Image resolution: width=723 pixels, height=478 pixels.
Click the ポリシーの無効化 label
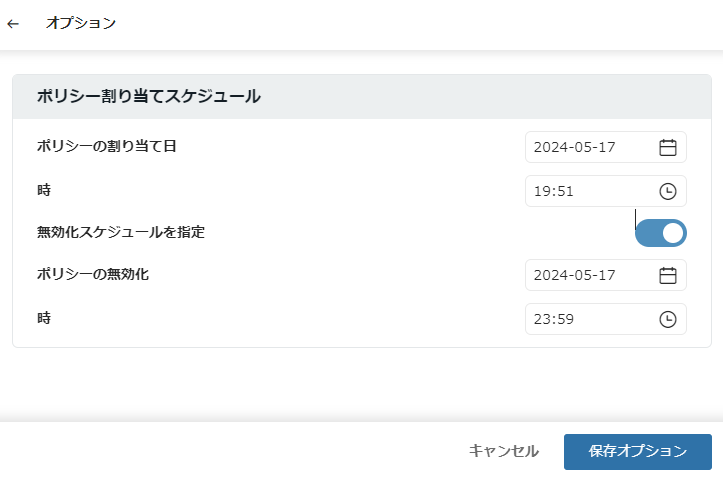[x=93, y=274]
